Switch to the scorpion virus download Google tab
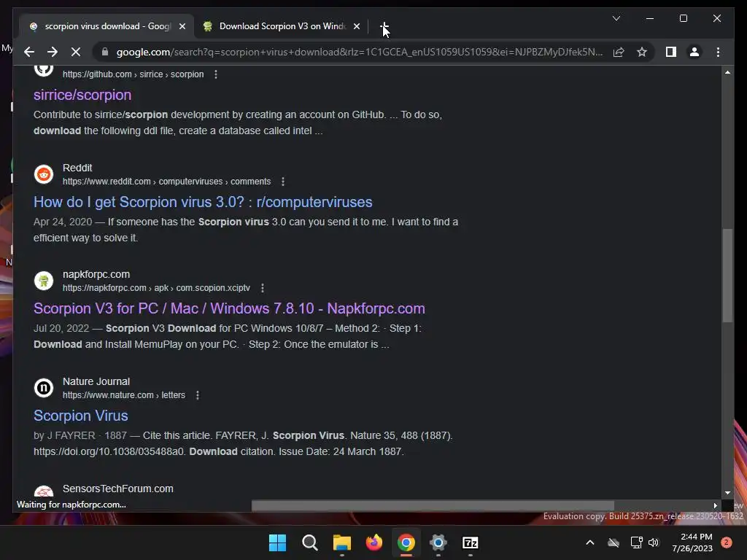Viewport: 747px width, 560px height. (108, 26)
